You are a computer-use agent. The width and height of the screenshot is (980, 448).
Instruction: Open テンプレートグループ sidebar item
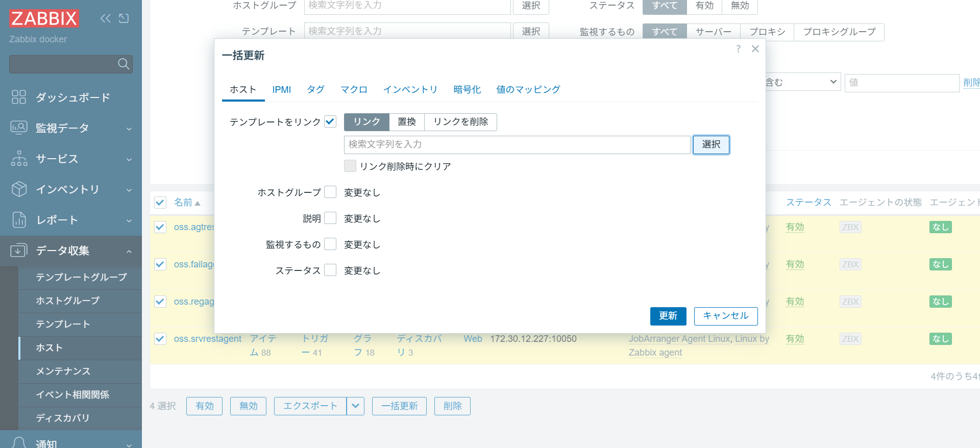pos(81,277)
